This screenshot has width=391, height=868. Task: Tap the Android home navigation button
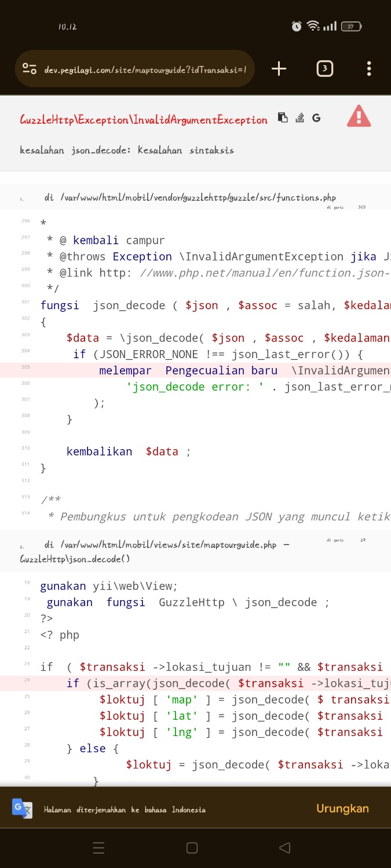[192, 848]
